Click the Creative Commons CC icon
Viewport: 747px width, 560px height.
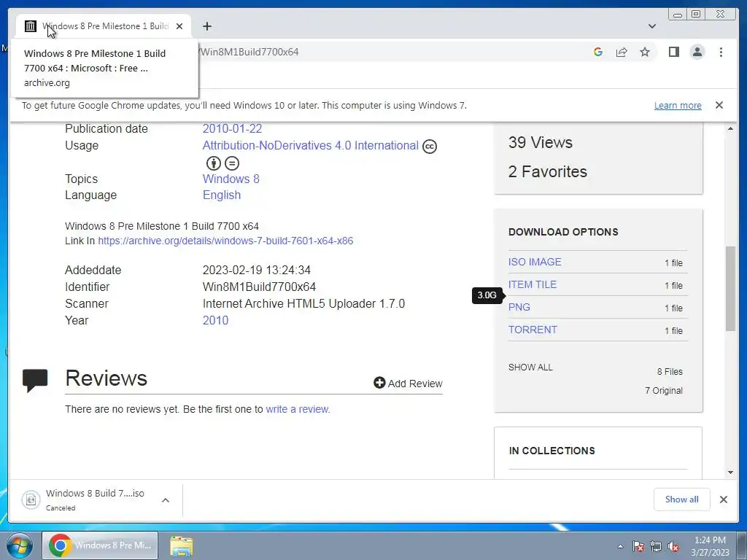coord(430,146)
